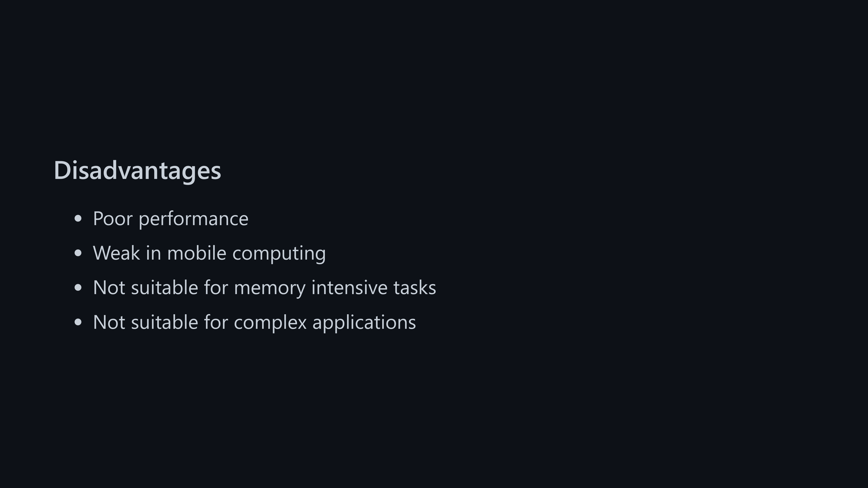This screenshot has height=488, width=868.
Task: Click the 'Poor performance' bullet text
Action: (x=171, y=219)
